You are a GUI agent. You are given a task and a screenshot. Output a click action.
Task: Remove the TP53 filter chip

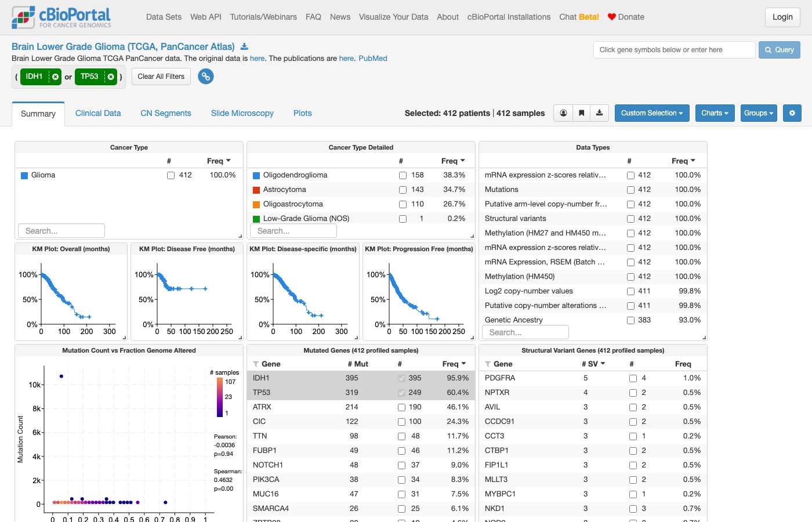[111, 77]
